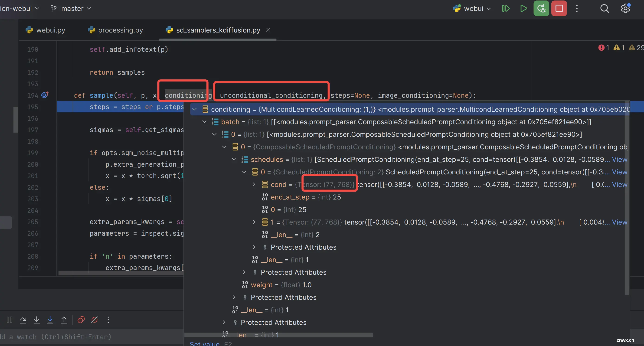The height and width of the screenshot is (346, 644).
Task: Collapse the ScheduledPromptConditioning: 2 node
Action: (244, 172)
